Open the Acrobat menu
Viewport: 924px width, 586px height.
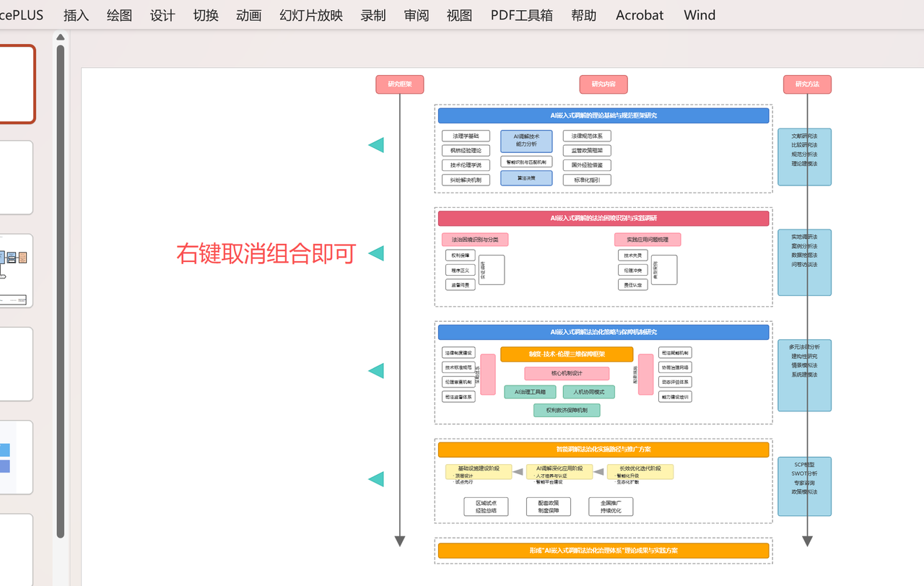639,15
